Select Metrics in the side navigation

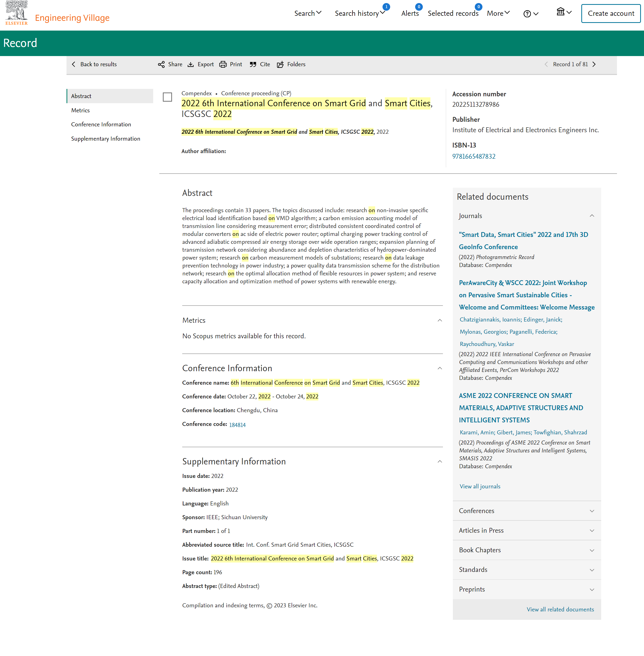pyautogui.click(x=81, y=110)
